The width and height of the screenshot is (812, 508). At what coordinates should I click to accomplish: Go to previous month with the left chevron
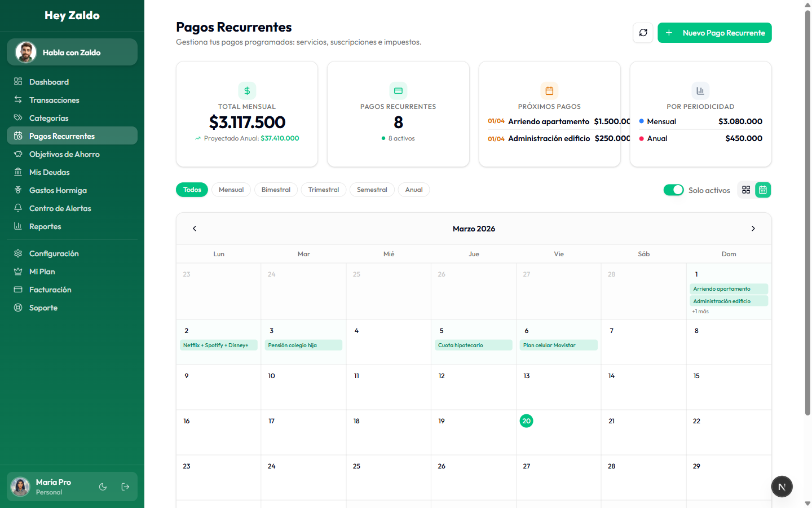(195, 229)
